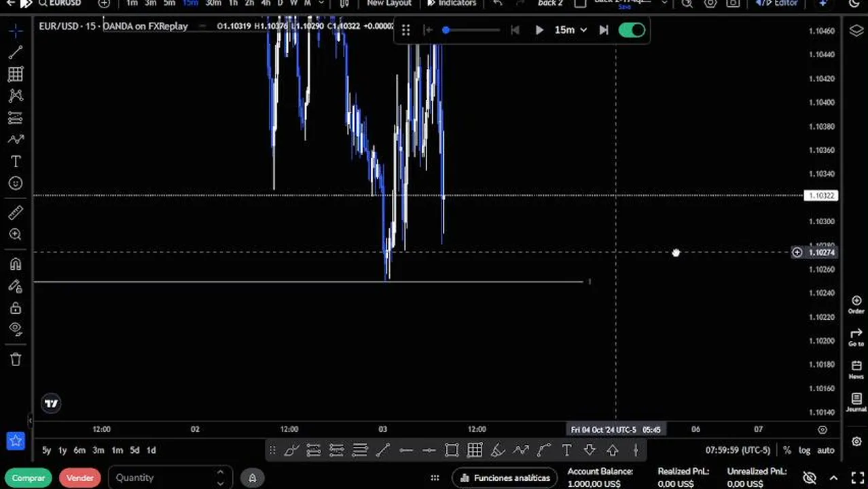The image size is (868, 489).
Task: Click the lock A icon beside Quantity
Action: tap(252, 478)
